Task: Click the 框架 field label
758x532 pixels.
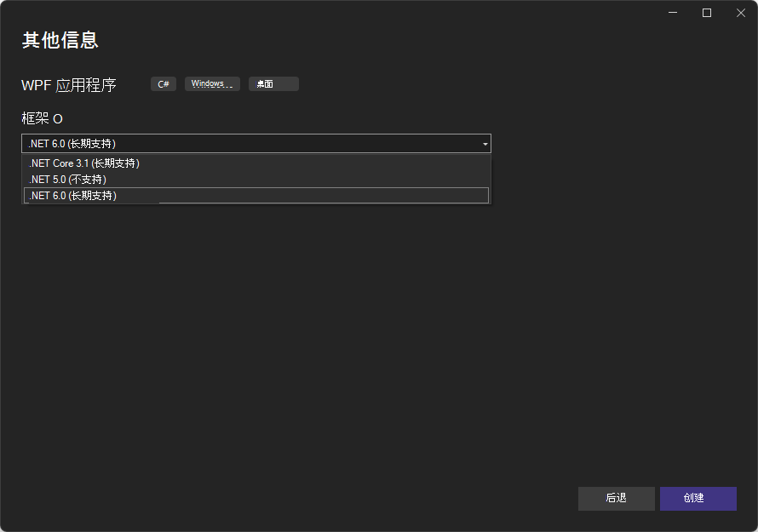Action: 35,118
